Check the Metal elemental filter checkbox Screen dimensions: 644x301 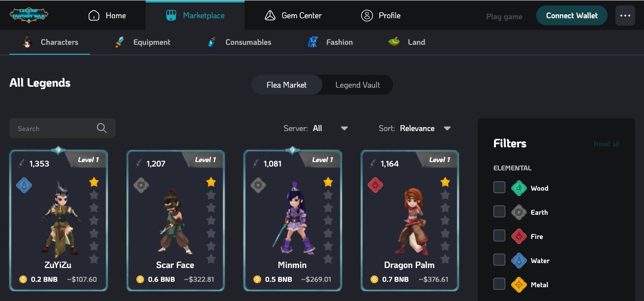(x=499, y=284)
